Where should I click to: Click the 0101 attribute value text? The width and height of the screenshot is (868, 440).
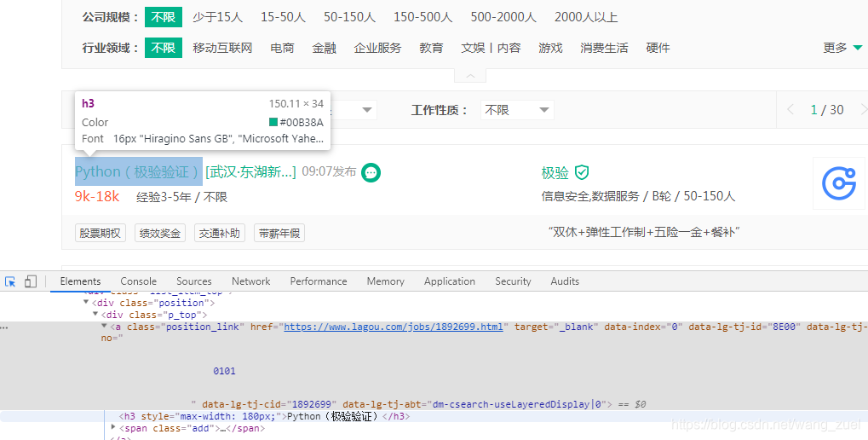224,371
